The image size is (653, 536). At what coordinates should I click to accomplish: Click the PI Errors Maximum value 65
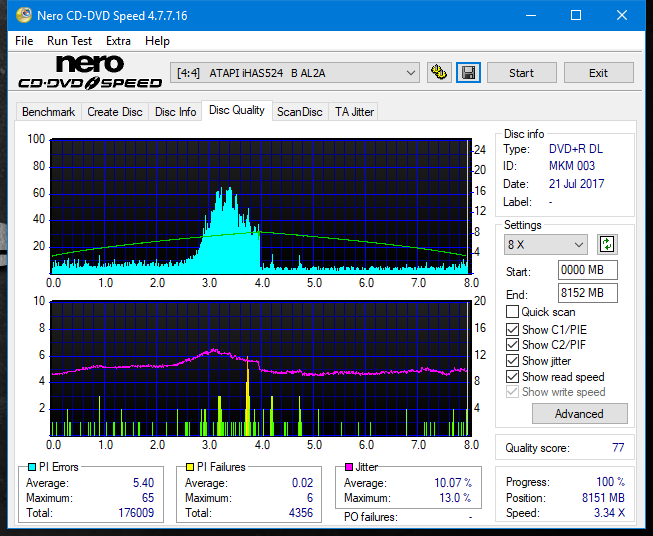click(148, 498)
